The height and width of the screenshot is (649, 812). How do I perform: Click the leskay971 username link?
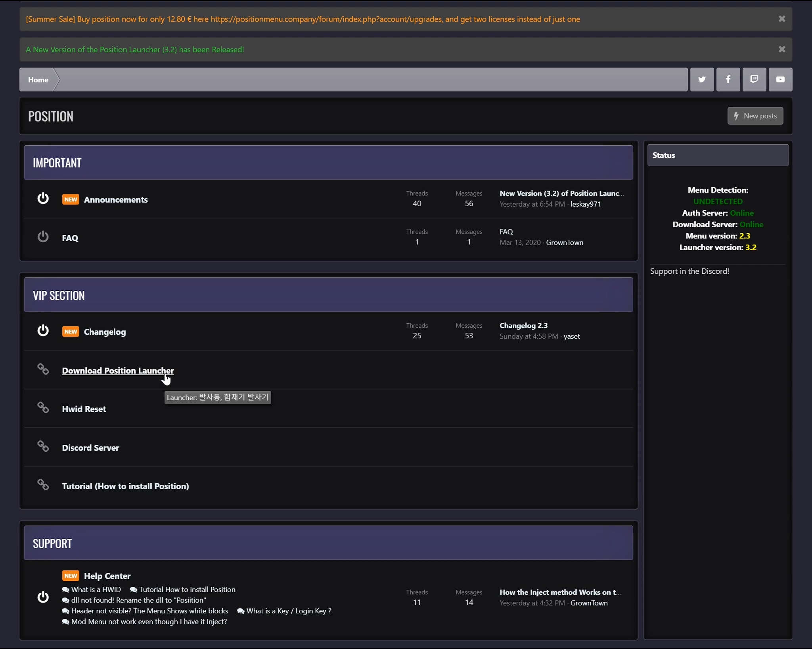point(586,204)
